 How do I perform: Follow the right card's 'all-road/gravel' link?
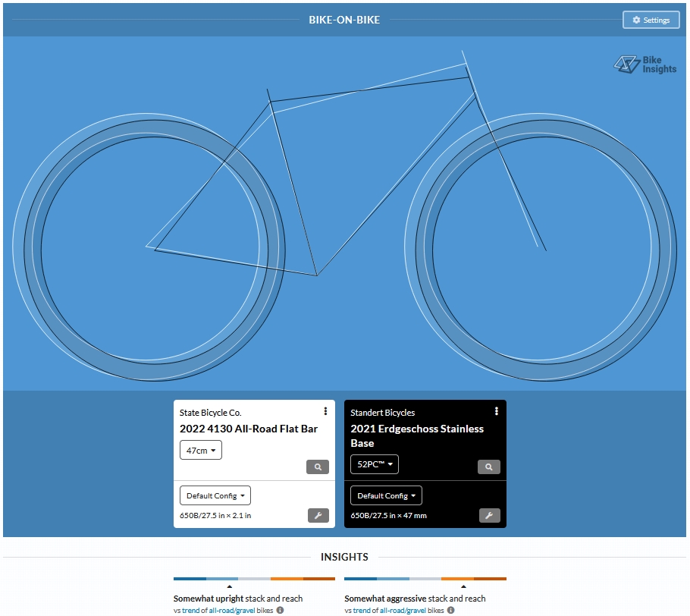403,610
